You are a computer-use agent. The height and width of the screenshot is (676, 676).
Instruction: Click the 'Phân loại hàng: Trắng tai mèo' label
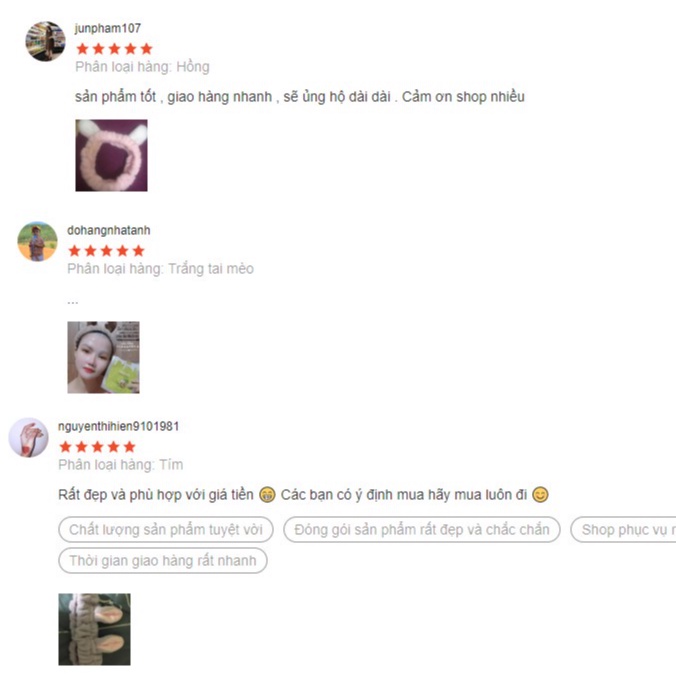pyautogui.click(x=160, y=269)
